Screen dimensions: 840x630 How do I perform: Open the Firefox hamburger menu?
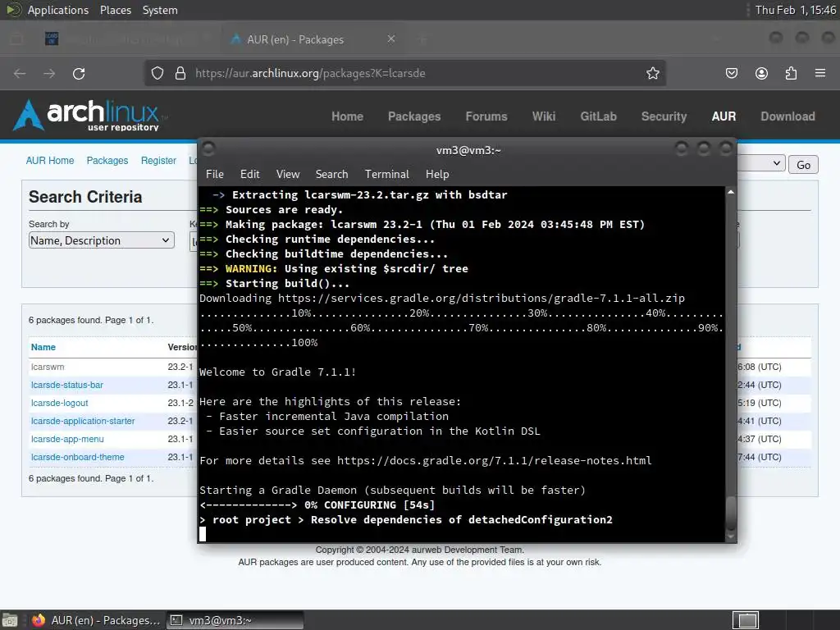[x=820, y=73]
